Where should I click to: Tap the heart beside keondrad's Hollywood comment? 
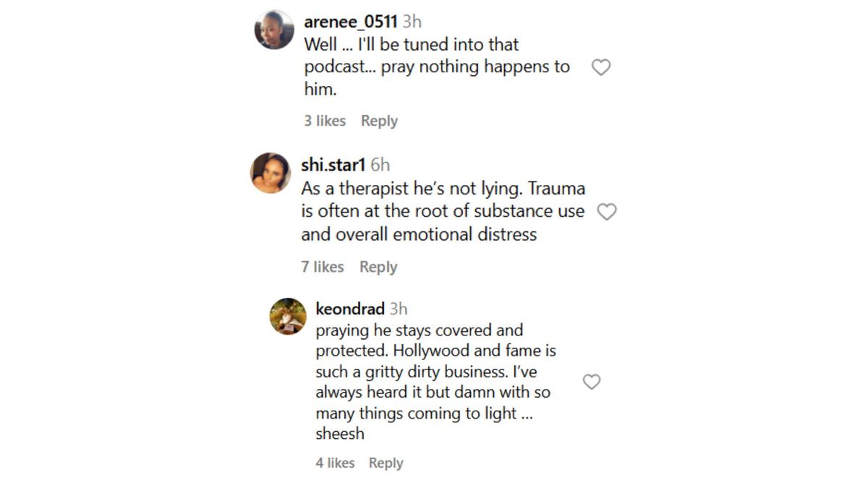pos(592,382)
